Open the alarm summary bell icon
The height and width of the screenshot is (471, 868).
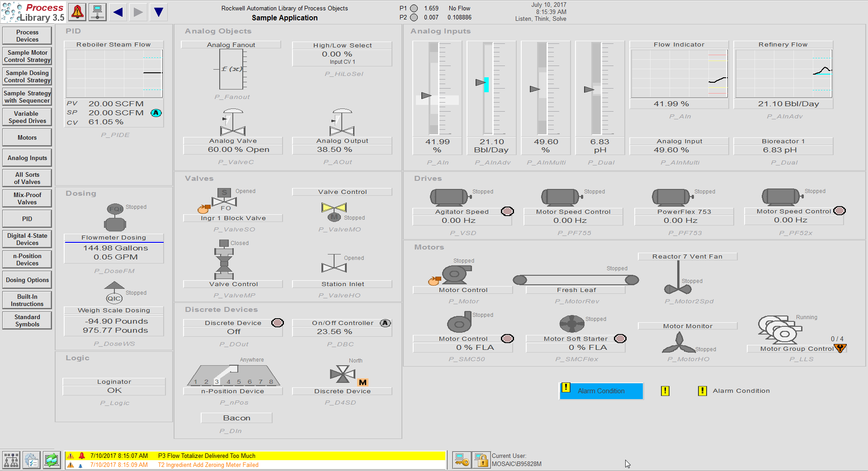pyautogui.click(x=77, y=12)
